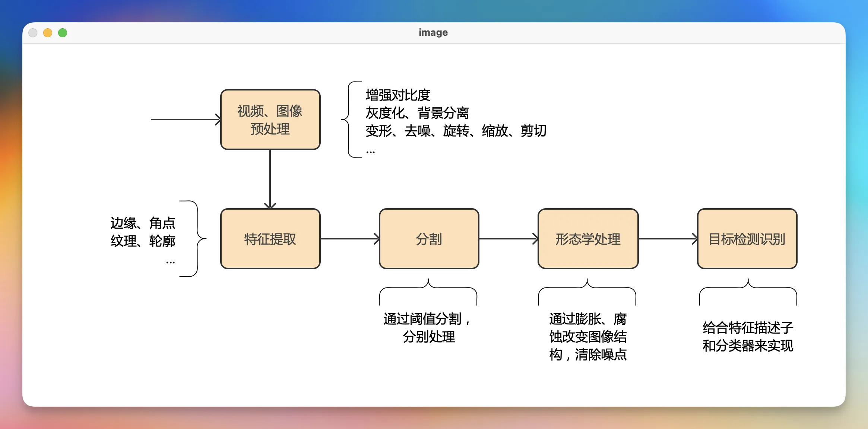The width and height of the screenshot is (868, 429).
Task: Click the arrow entering 视频、图像预处理 box
Action: click(x=183, y=119)
